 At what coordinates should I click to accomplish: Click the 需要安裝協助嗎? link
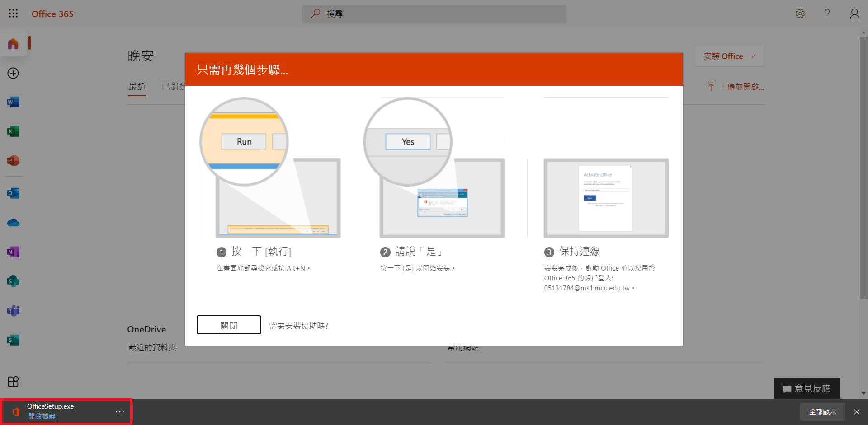(x=299, y=326)
